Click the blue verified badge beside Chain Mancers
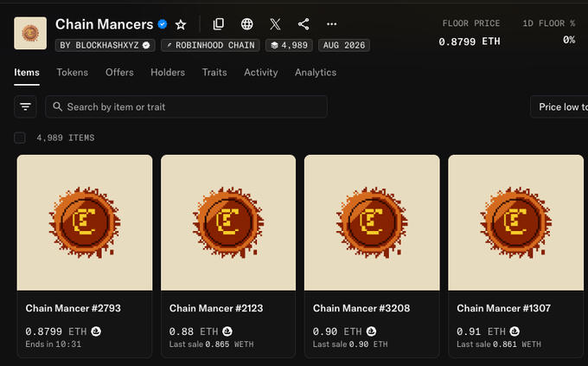 pyautogui.click(x=163, y=24)
